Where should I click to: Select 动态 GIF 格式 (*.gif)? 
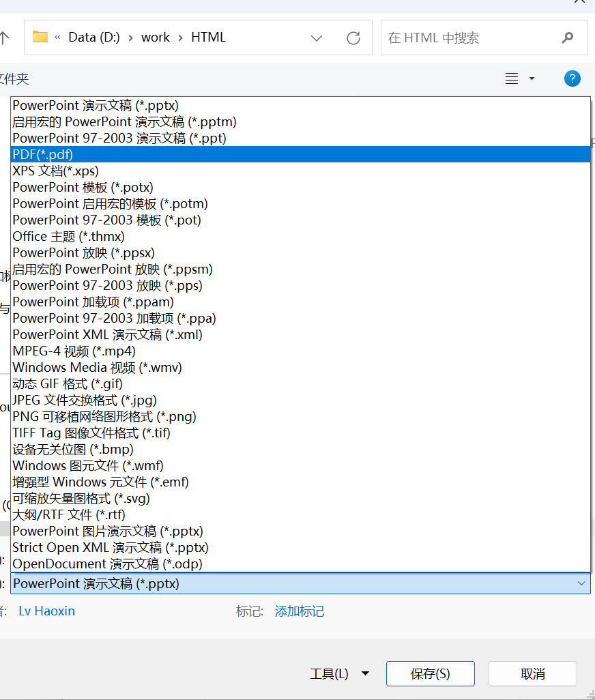pos(300,383)
